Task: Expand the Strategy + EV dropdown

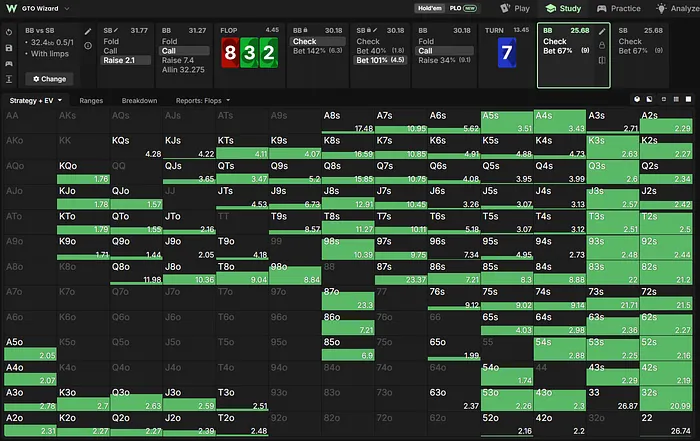Action: coord(36,100)
